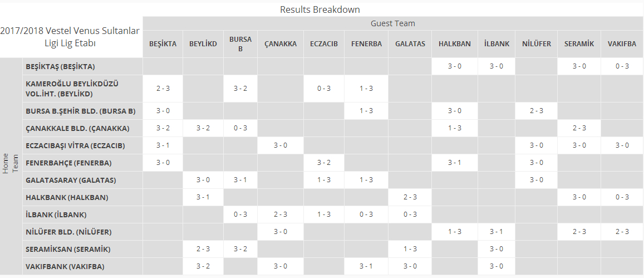Open the Beylikdüzü vs Bursa B 3 - 2 result
Viewport: 644px width, 278px height.
[x=240, y=89]
